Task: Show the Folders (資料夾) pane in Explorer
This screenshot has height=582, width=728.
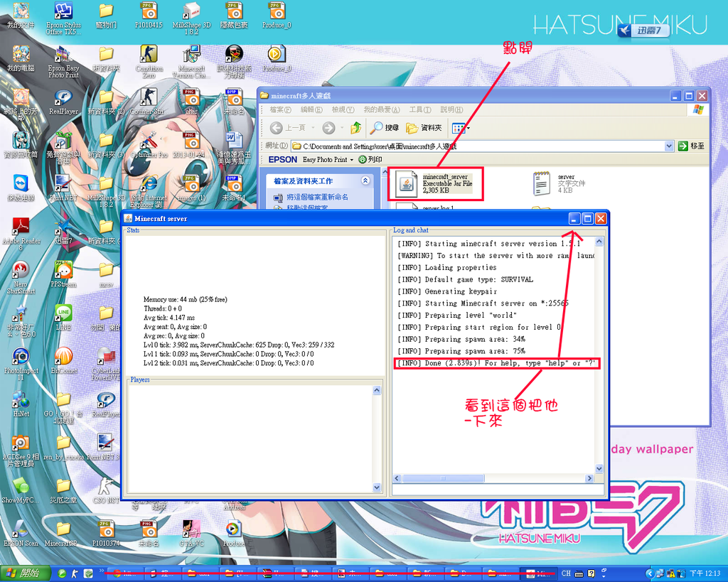Action: (x=424, y=128)
